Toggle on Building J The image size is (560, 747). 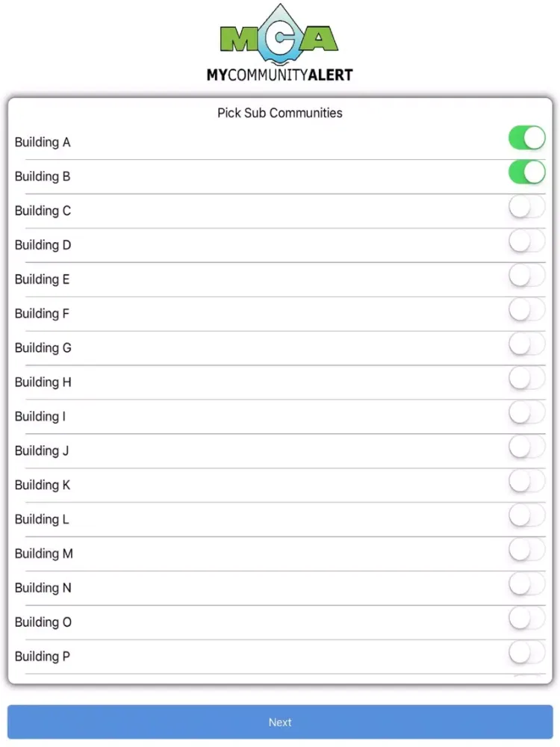click(x=526, y=447)
